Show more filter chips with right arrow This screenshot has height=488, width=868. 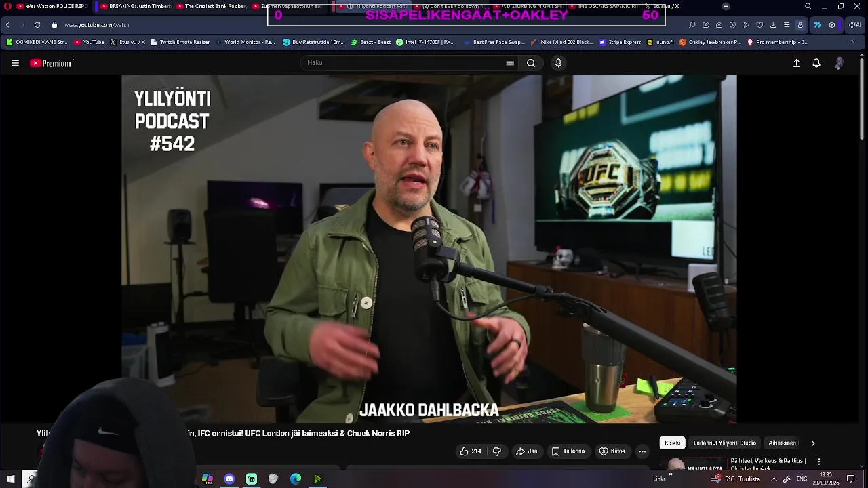pos(812,443)
